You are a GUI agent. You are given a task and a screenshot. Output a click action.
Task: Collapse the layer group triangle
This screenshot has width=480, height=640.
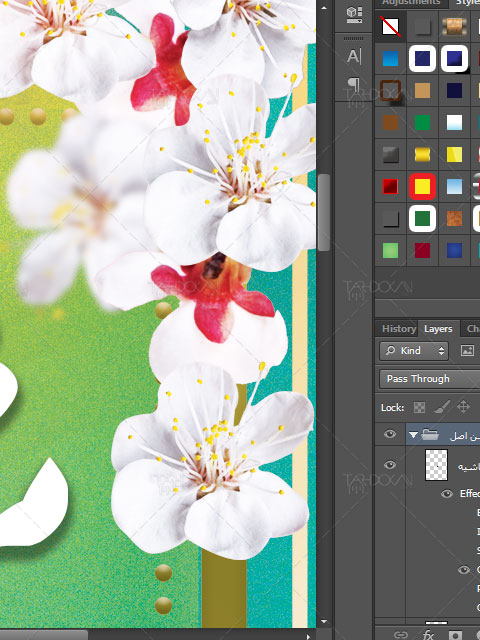pos(413,435)
